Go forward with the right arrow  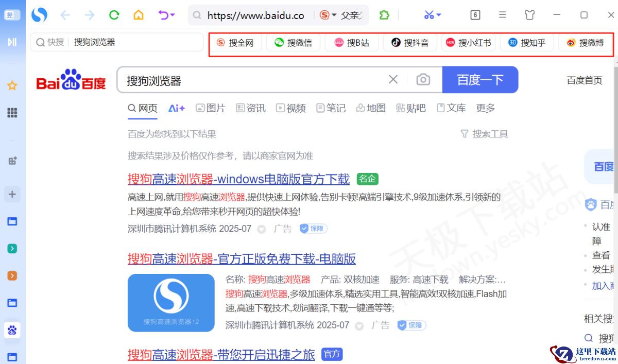coord(90,15)
